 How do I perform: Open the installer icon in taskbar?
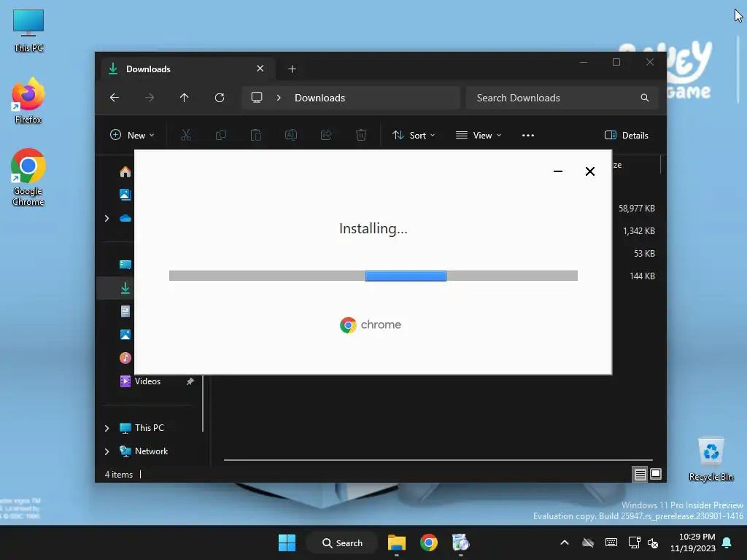tap(461, 542)
